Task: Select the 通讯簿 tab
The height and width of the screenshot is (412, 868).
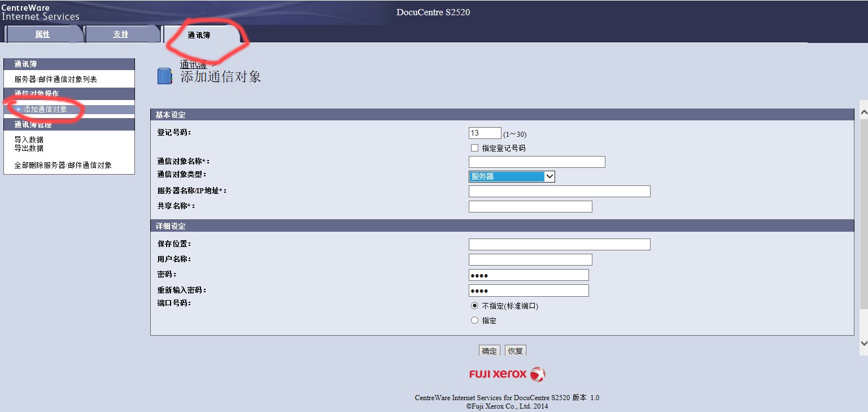Action: pyautogui.click(x=199, y=35)
